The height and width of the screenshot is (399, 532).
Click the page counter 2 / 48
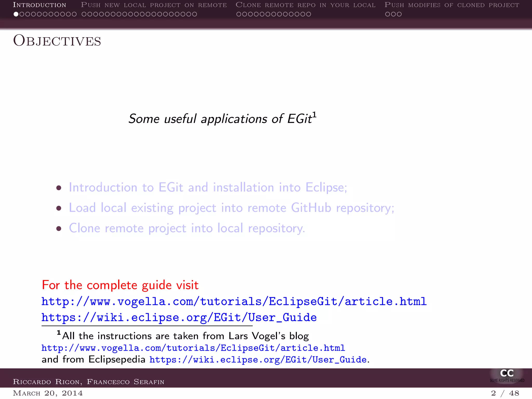tap(505, 393)
